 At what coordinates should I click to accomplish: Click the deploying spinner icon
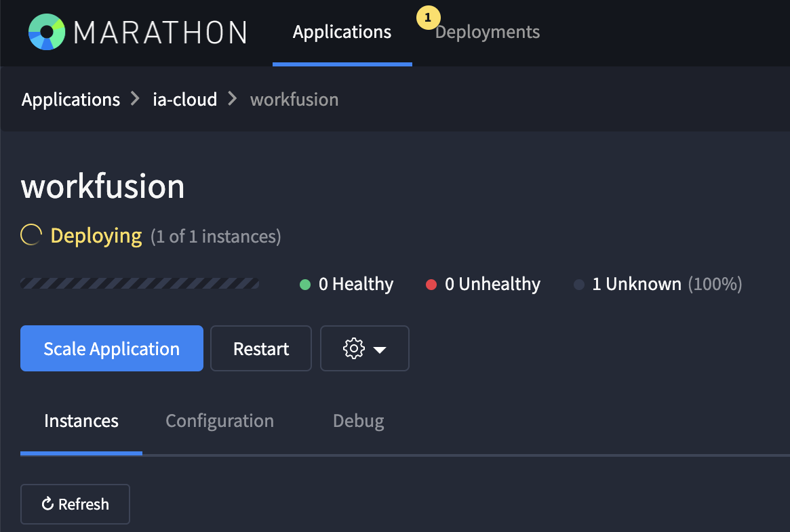(31, 235)
